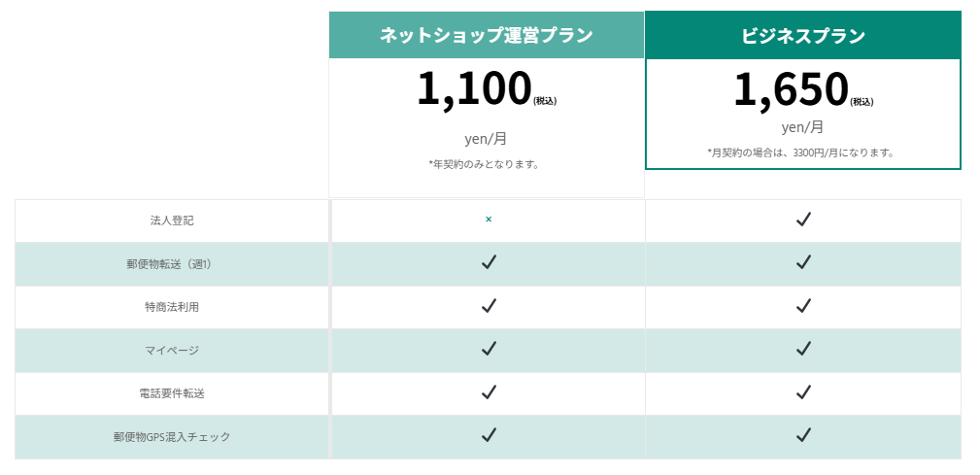Click the マイページ checkmark in ビジネスプラン column
The image size is (980, 475).
pyautogui.click(x=803, y=349)
